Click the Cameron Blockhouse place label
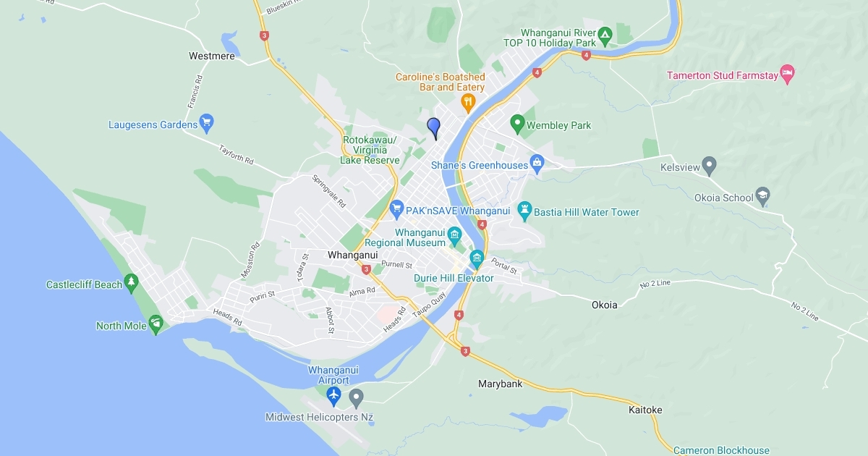The width and height of the screenshot is (868, 456). 721,450
